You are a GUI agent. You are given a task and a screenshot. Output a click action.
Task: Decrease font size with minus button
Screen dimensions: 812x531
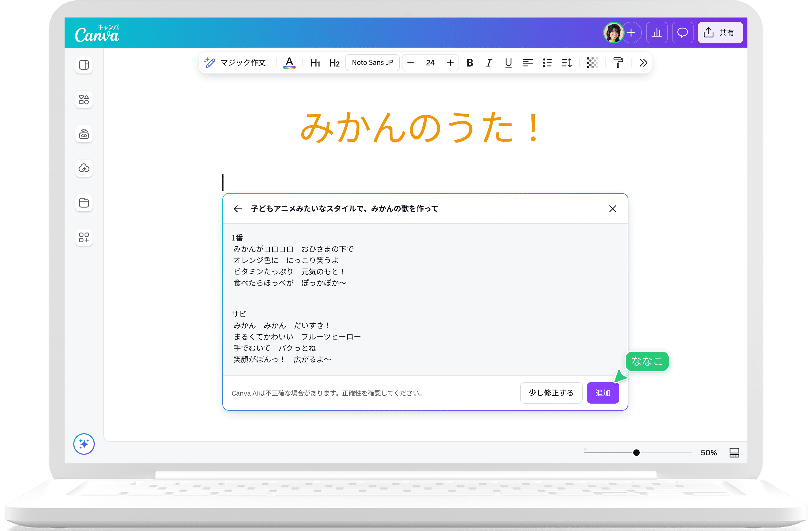point(411,63)
